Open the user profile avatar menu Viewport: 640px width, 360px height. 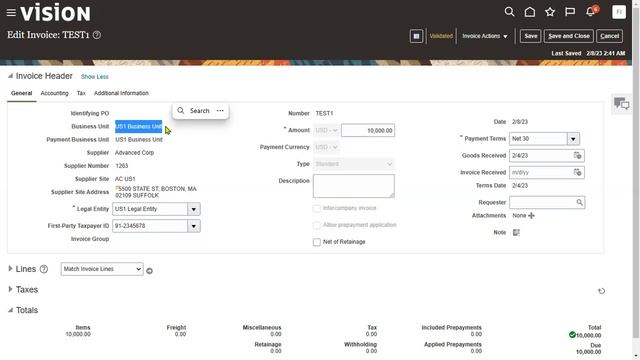[619, 12]
